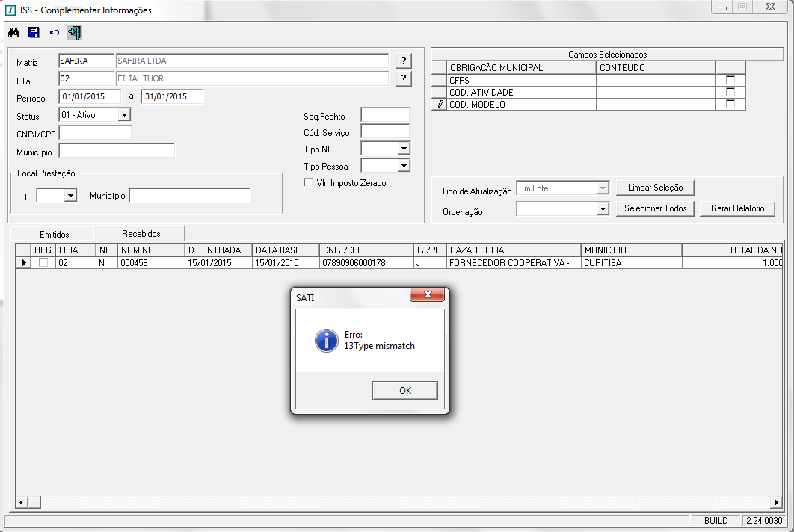
Task: Click the binoculars search icon
Action: coord(13,33)
